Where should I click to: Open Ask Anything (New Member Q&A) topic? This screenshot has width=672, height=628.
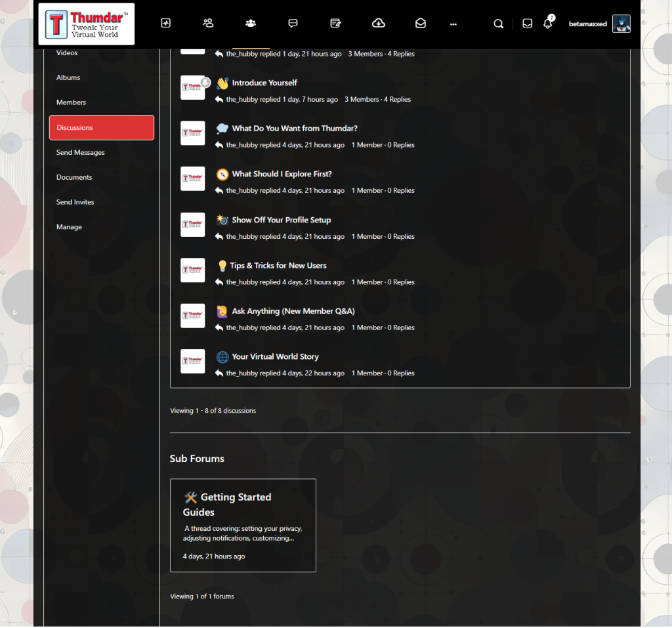[293, 311]
